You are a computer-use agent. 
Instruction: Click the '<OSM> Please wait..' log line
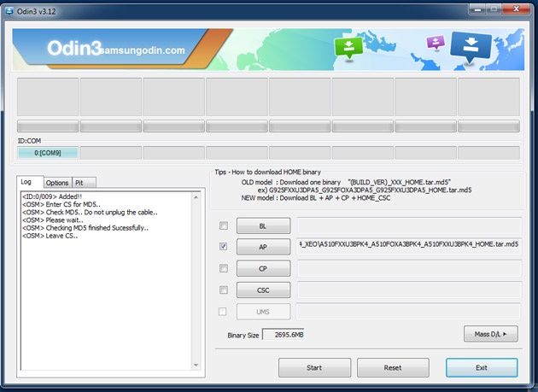click(x=52, y=220)
